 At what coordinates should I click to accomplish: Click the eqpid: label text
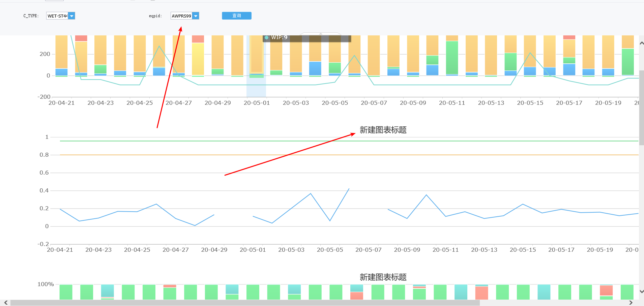[x=155, y=16]
